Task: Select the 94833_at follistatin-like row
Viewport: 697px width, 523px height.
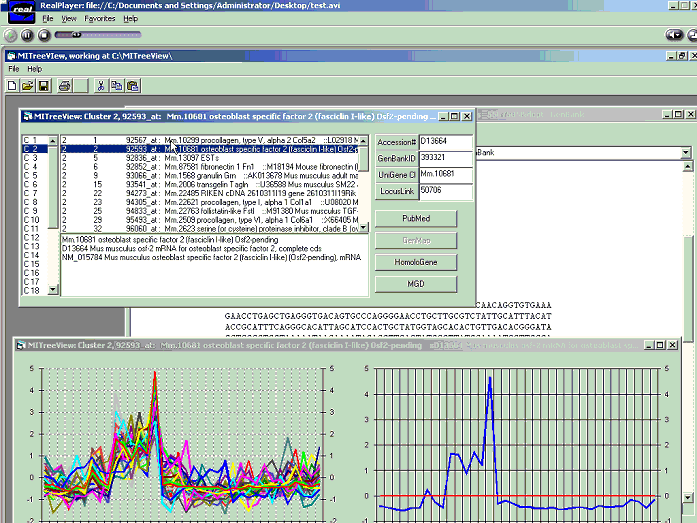Action: [209, 211]
